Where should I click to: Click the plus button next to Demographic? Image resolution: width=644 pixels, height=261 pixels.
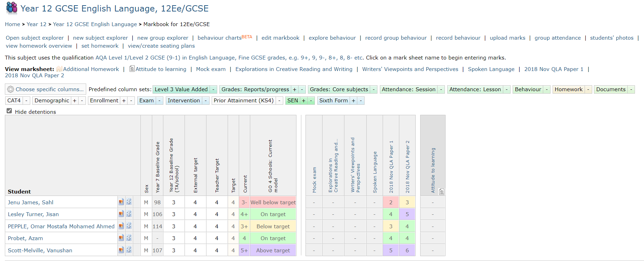[x=74, y=101]
